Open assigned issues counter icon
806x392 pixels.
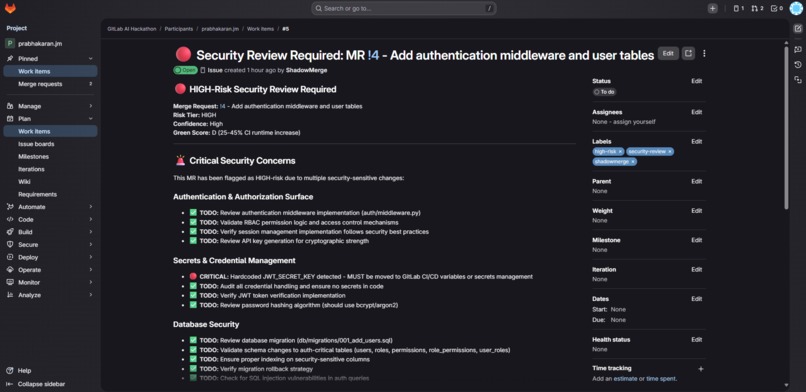(739, 8)
